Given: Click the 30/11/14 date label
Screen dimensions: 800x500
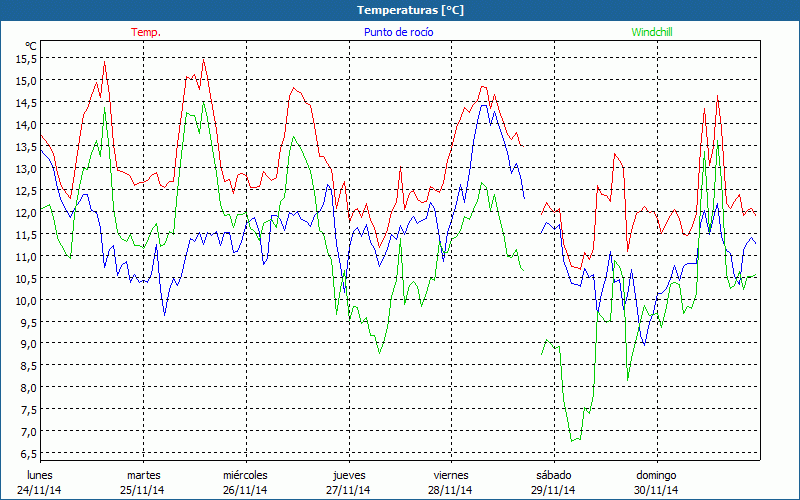Looking at the screenshot, I should click(656, 490).
